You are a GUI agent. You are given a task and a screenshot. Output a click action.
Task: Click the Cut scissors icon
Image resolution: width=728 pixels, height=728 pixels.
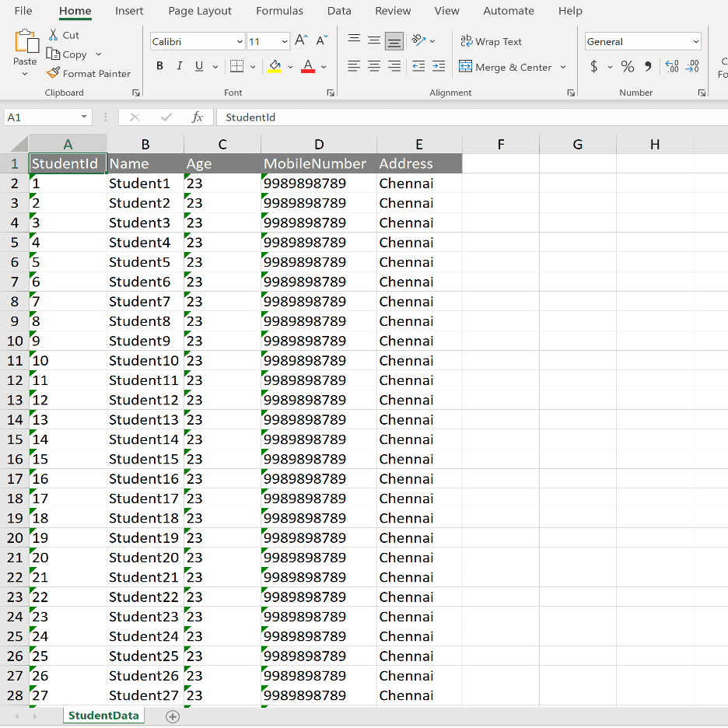tap(54, 35)
